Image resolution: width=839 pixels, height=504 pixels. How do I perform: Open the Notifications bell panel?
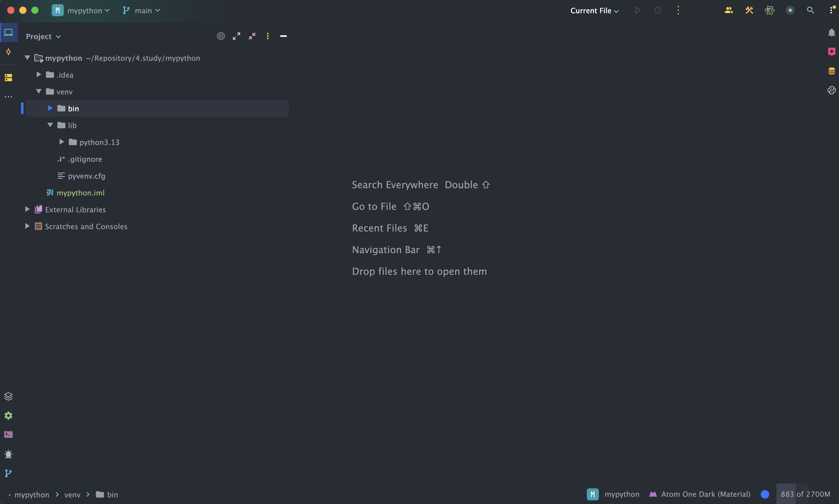[831, 33]
